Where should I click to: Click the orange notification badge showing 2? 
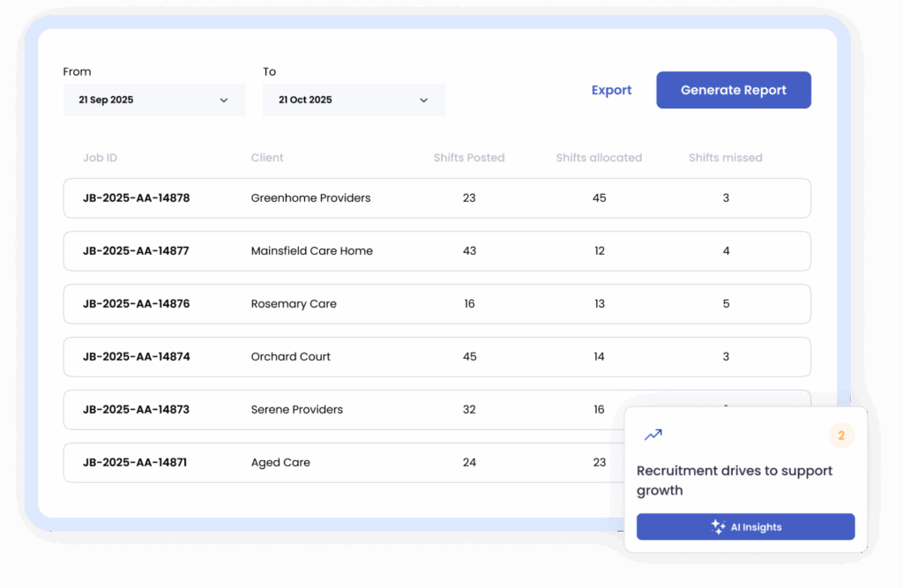point(841,435)
